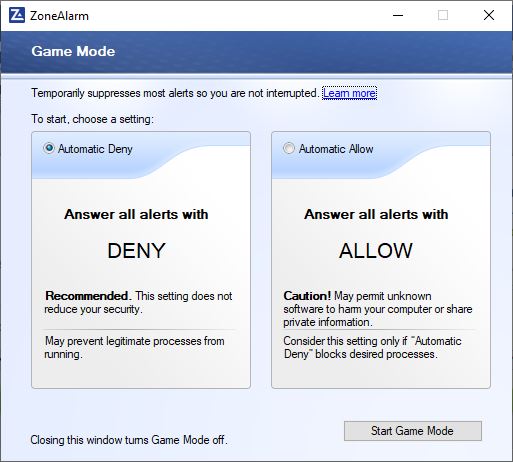Click the large DENY text

pyautogui.click(x=136, y=251)
